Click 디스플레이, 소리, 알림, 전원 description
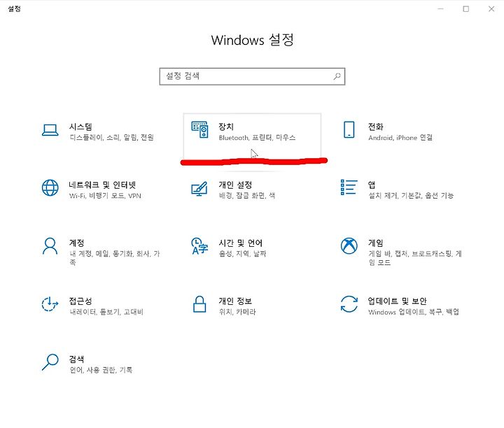The image size is (504, 428). click(x=111, y=138)
